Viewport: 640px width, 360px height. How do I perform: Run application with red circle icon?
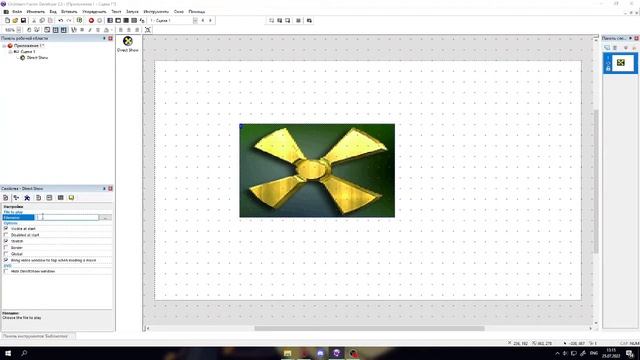91,20
